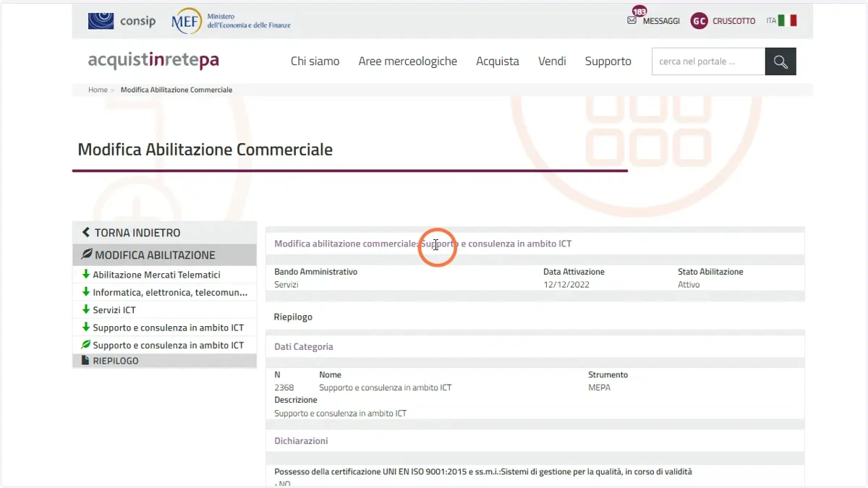Select Servizi ICT in the sidebar

[x=114, y=310]
